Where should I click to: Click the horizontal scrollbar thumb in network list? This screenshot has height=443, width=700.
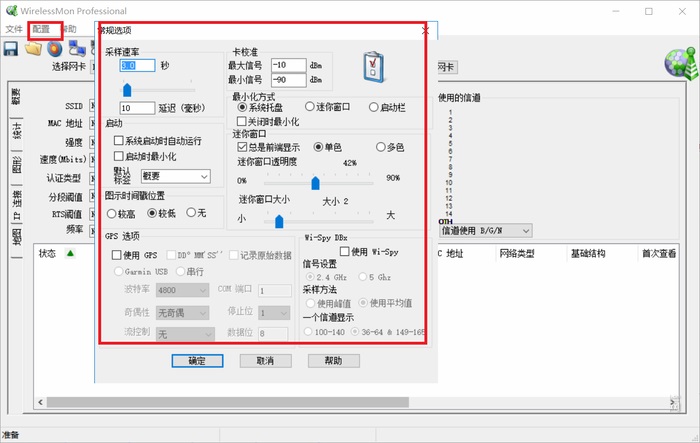click(x=228, y=402)
